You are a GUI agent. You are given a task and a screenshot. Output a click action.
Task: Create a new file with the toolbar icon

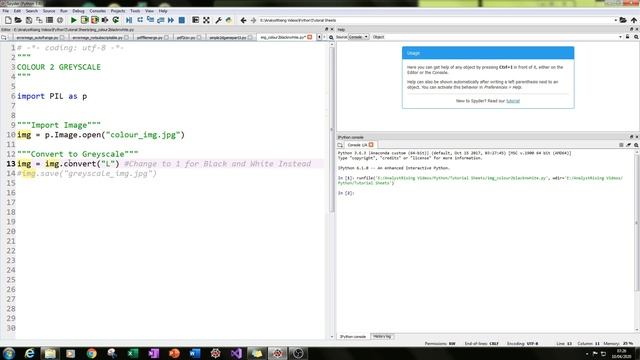[8, 20]
